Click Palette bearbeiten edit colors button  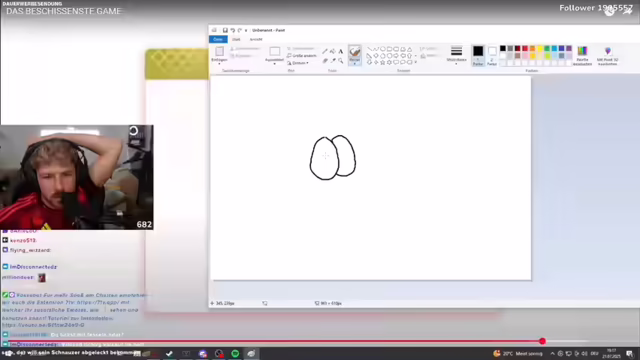tap(582, 55)
